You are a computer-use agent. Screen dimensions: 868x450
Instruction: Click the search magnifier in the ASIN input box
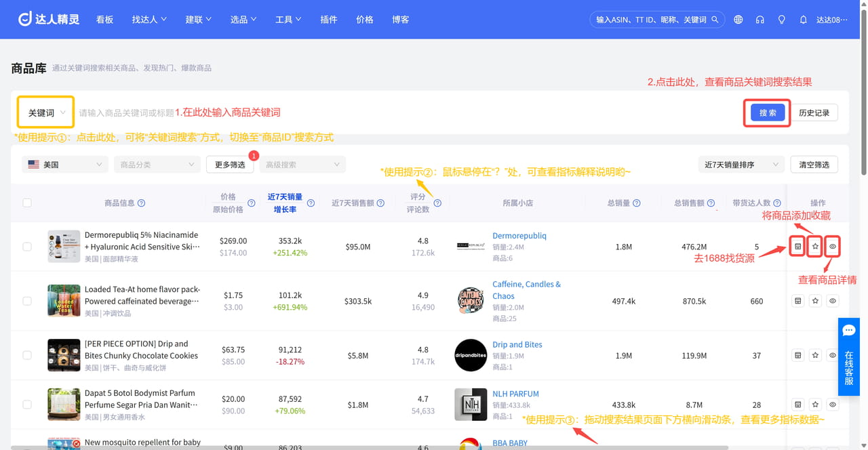click(714, 20)
